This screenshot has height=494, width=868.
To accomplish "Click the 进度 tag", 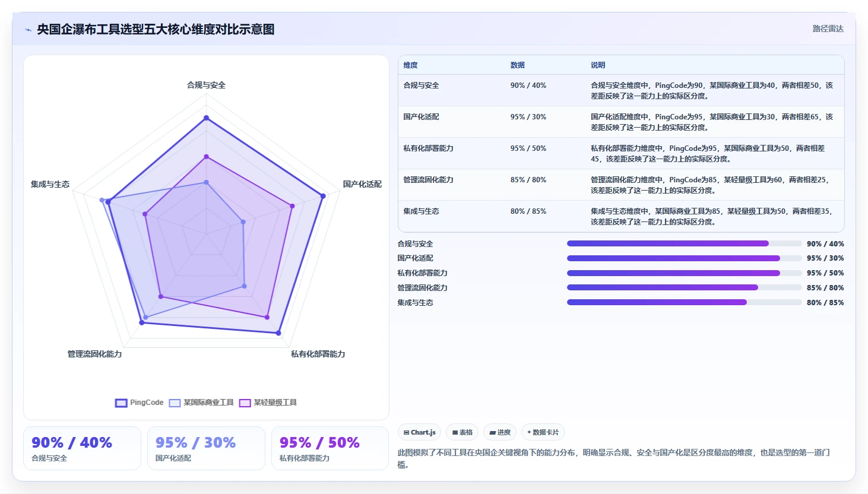I will (x=500, y=432).
